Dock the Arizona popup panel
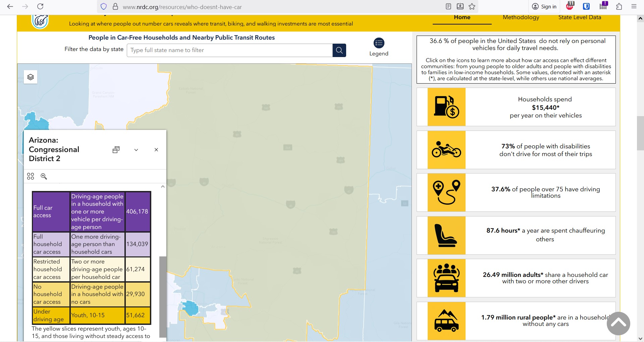The image size is (644, 342). pyautogui.click(x=116, y=150)
